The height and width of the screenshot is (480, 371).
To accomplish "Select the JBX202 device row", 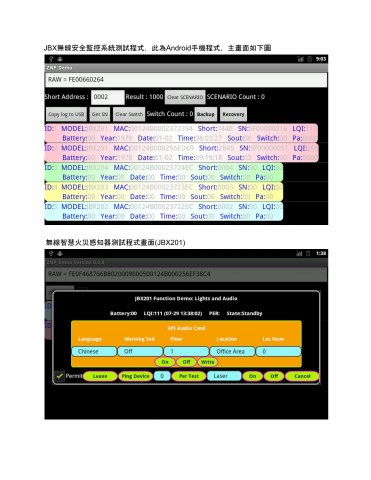I will tap(164, 211).
